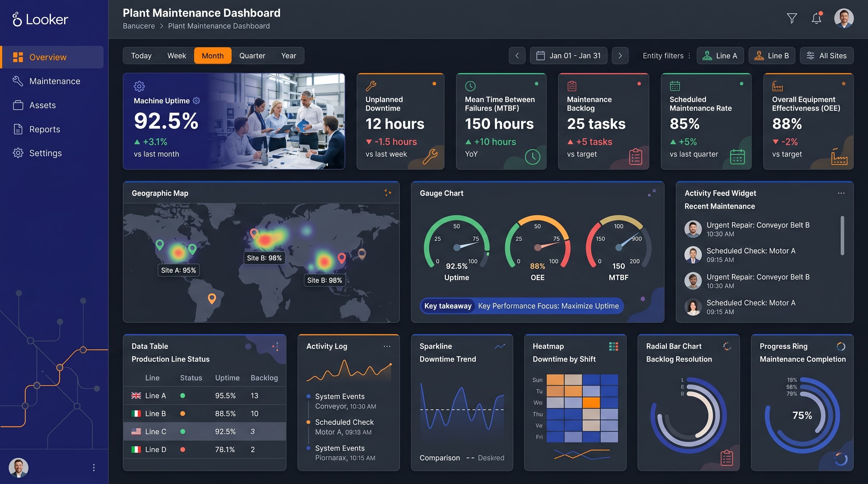Open Activity Feed Widget more menu
Image resolution: width=868 pixels, height=484 pixels.
click(841, 193)
